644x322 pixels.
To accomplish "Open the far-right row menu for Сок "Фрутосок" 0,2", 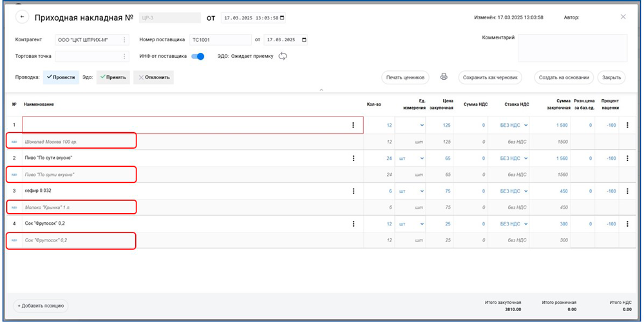I will [627, 224].
